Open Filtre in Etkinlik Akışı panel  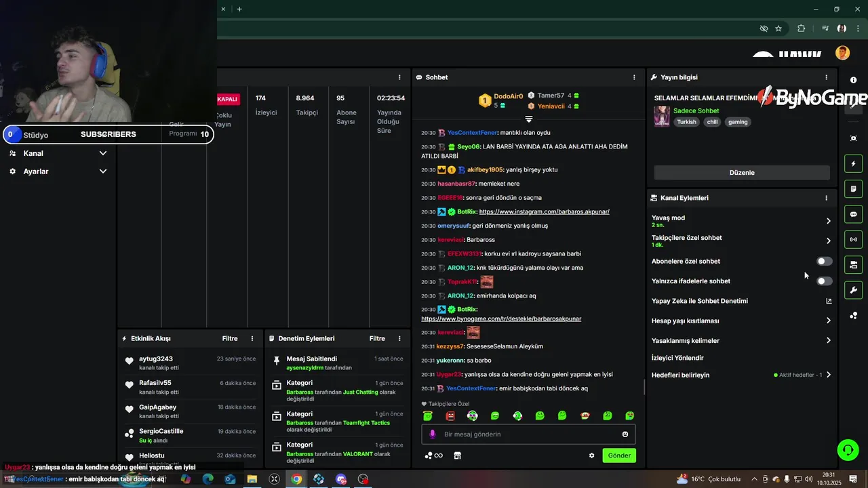230,338
